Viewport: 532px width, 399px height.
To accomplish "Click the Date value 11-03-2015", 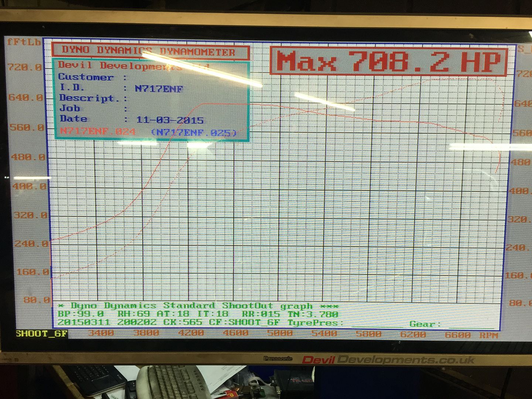I will point(170,120).
